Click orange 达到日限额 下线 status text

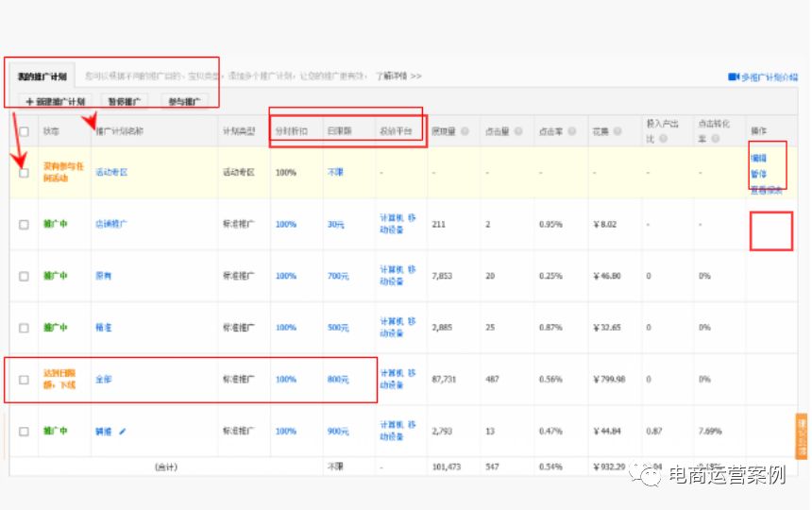(59, 379)
